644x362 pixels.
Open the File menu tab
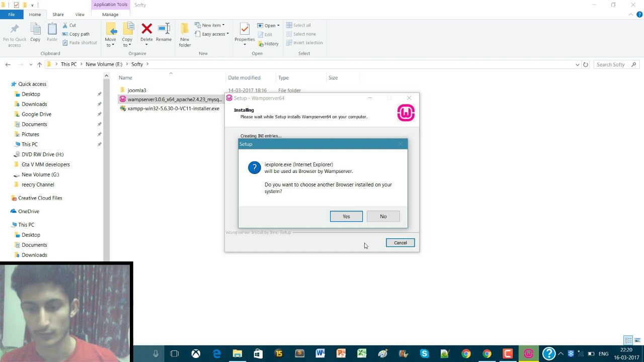[x=11, y=15]
